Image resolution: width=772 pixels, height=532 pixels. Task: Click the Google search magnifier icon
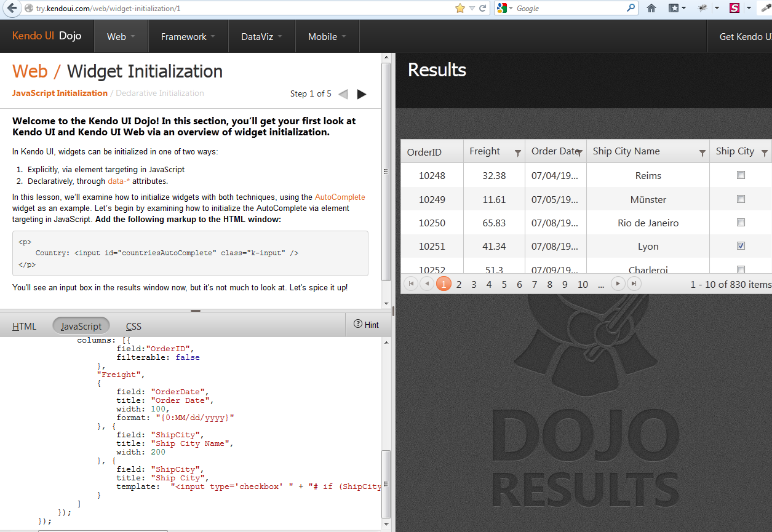(x=632, y=9)
